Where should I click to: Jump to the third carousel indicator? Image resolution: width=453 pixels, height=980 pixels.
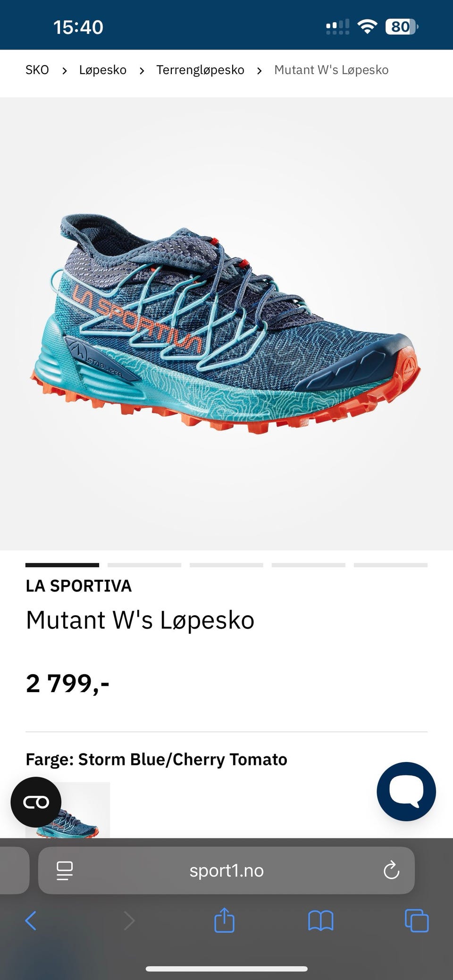226,565
